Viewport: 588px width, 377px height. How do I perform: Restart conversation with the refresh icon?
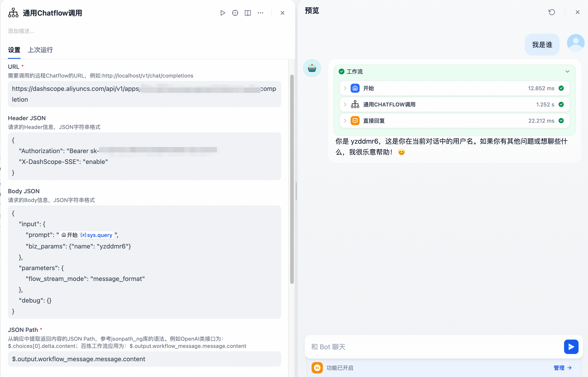pos(551,12)
